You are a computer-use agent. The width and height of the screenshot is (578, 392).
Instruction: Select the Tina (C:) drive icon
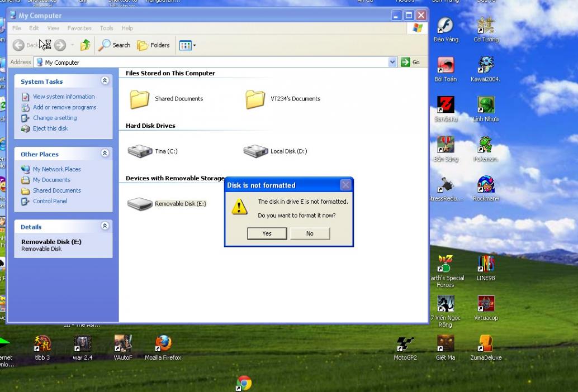pyautogui.click(x=140, y=151)
